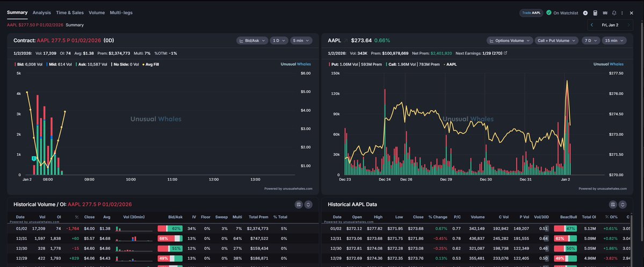Click the AAPL link arrow icon beside ticker
Image resolution: width=644 pixels, height=267 pixels.
tap(346, 41)
